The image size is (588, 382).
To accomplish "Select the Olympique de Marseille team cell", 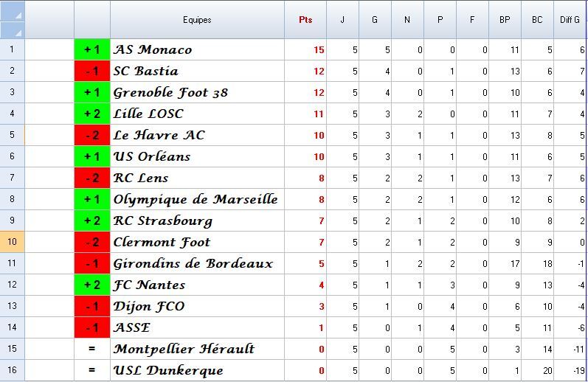I will point(196,200).
